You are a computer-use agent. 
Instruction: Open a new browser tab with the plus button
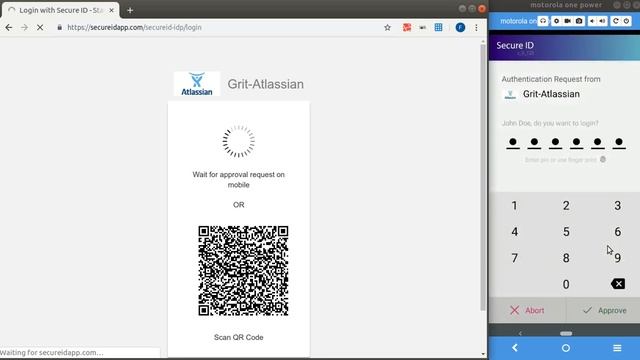coord(130,10)
